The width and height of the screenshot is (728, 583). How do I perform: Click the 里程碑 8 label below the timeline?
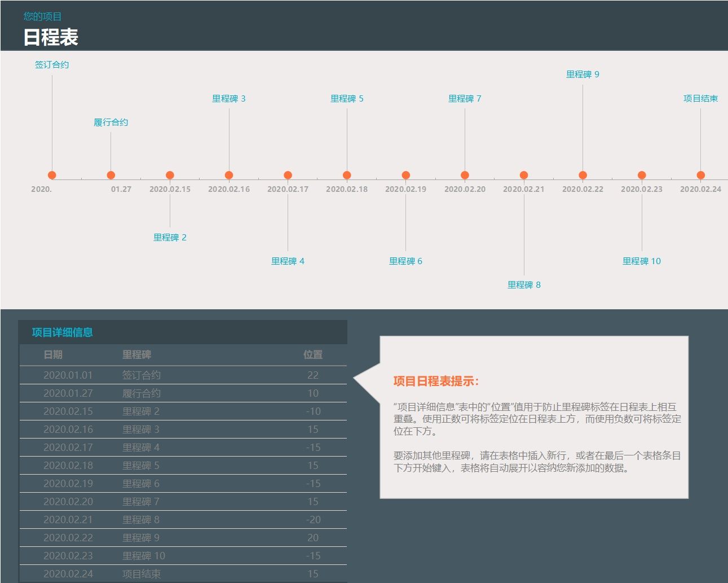[x=523, y=284]
